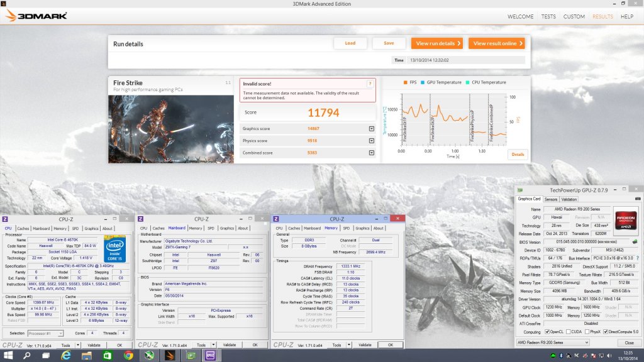The height and width of the screenshot is (362, 644).
Task: Expand the Physics score details
Action: pyautogui.click(x=371, y=141)
